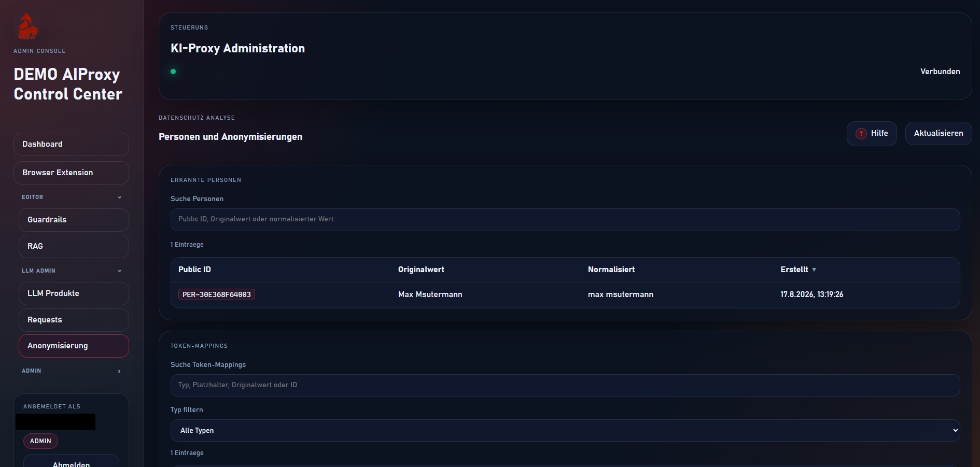The image size is (980, 467).
Task: Click the Normalisiert column header
Action: click(611, 270)
